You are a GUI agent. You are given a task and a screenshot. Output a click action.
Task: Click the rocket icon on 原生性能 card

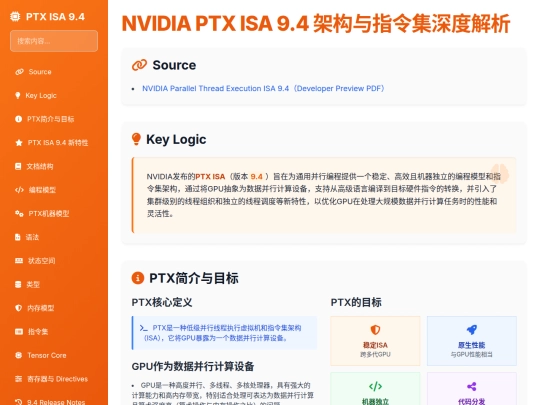pyautogui.click(x=472, y=330)
